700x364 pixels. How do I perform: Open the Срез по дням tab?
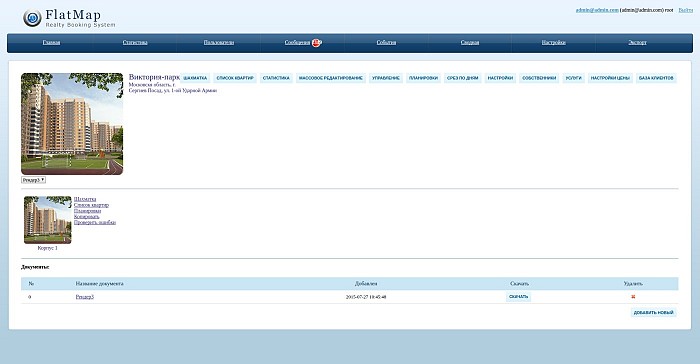click(462, 78)
